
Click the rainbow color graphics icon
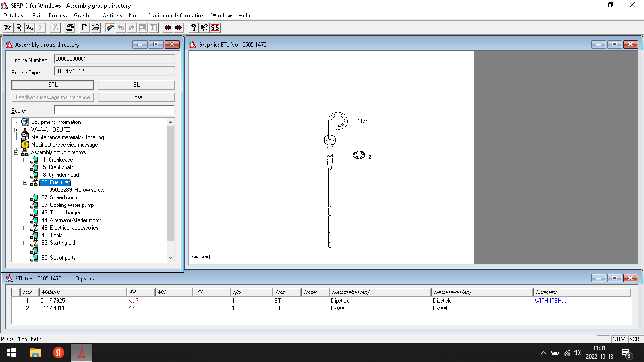point(109,28)
